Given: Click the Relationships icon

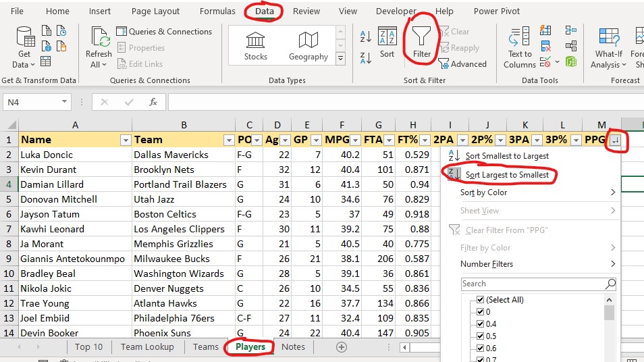Looking at the screenshot, I should point(571,46).
